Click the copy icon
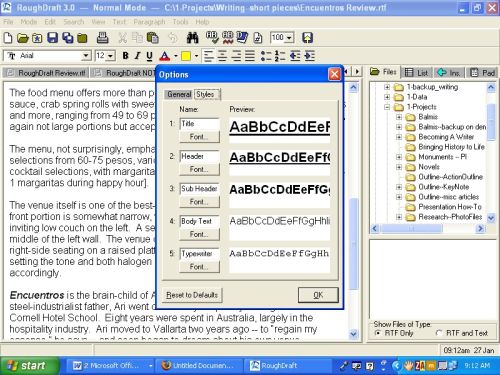The width and height of the screenshot is (500, 375). (x=137, y=38)
